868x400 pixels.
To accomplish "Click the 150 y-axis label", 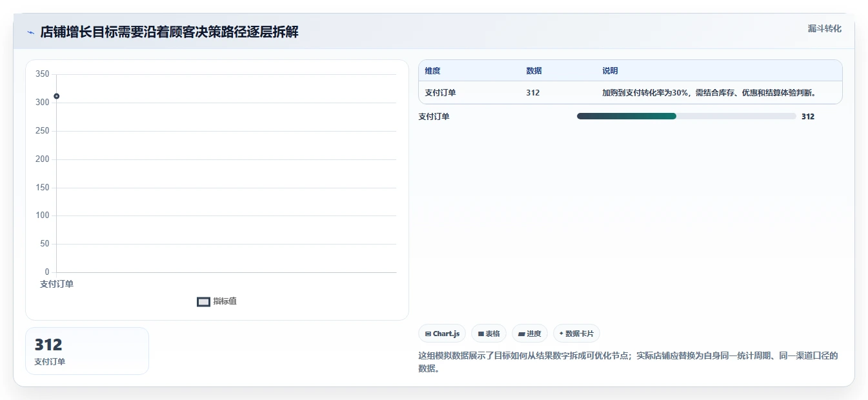I will click(43, 188).
